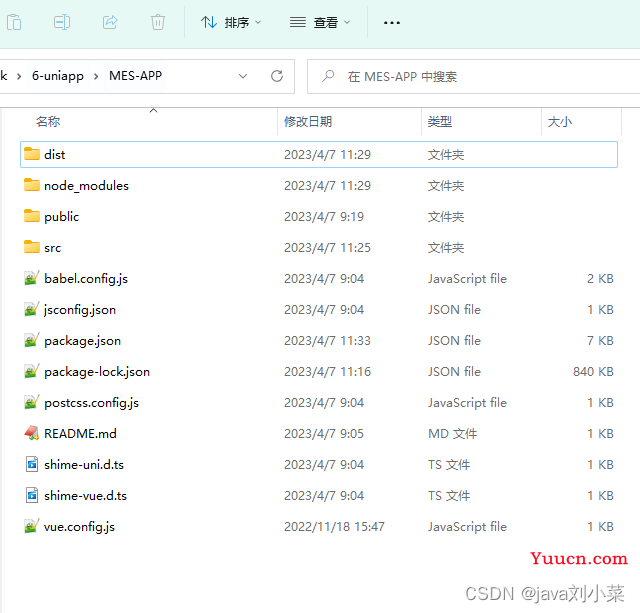Click the shime-vue.d.ts file icon
The width and height of the screenshot is (640, 613).
32,495
